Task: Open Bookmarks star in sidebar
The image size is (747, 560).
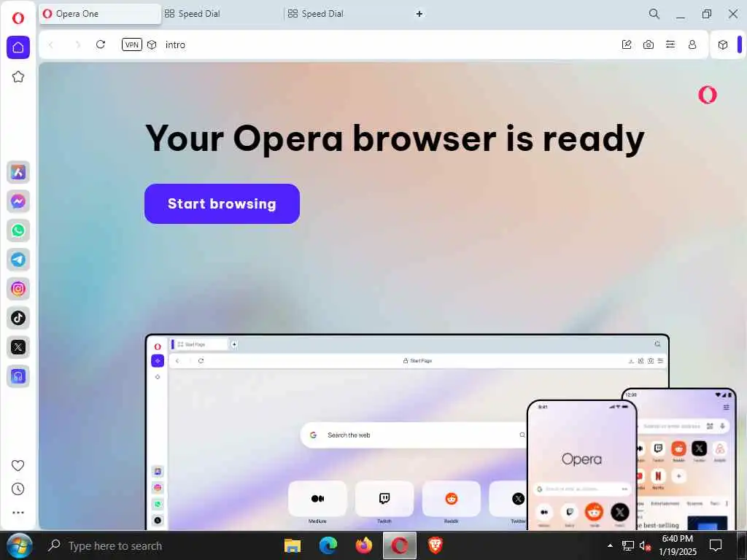Action: click(18, 77)
